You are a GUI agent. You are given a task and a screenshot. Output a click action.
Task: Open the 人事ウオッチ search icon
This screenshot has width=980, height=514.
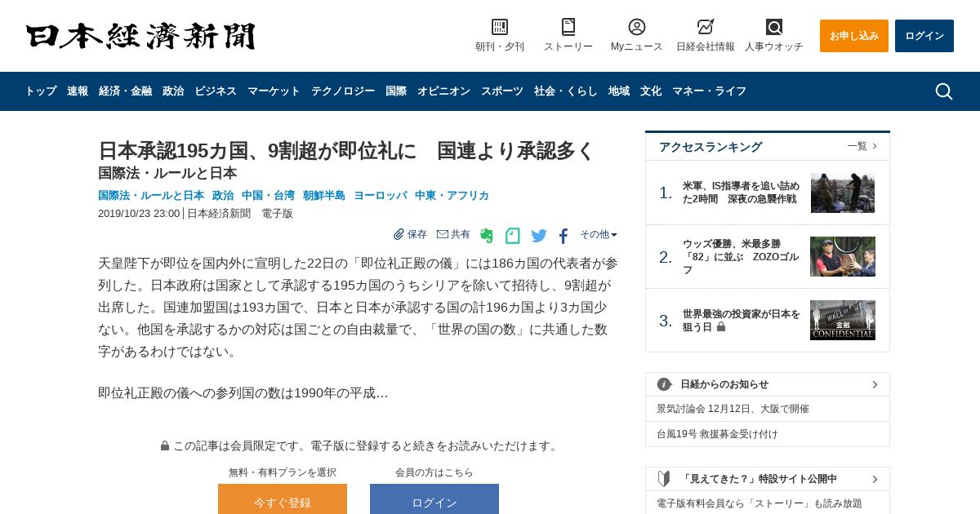(x=774, y=27)
